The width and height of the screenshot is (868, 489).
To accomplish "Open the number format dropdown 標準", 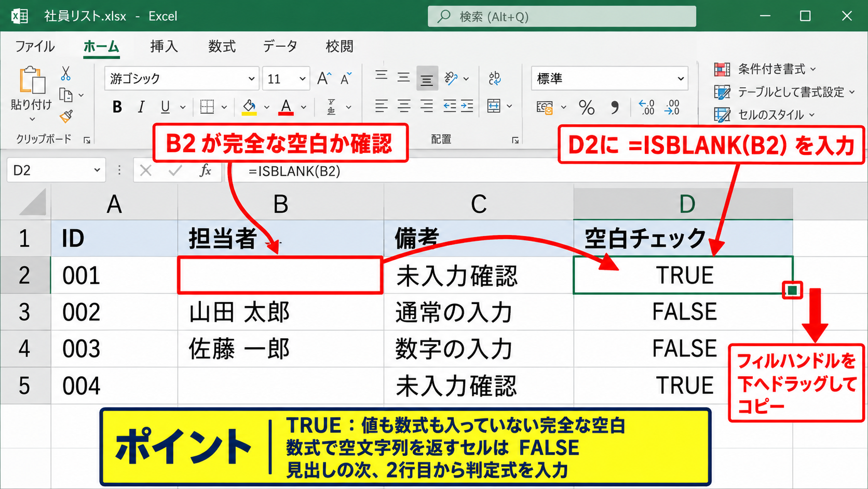I will tap(681, 79).
